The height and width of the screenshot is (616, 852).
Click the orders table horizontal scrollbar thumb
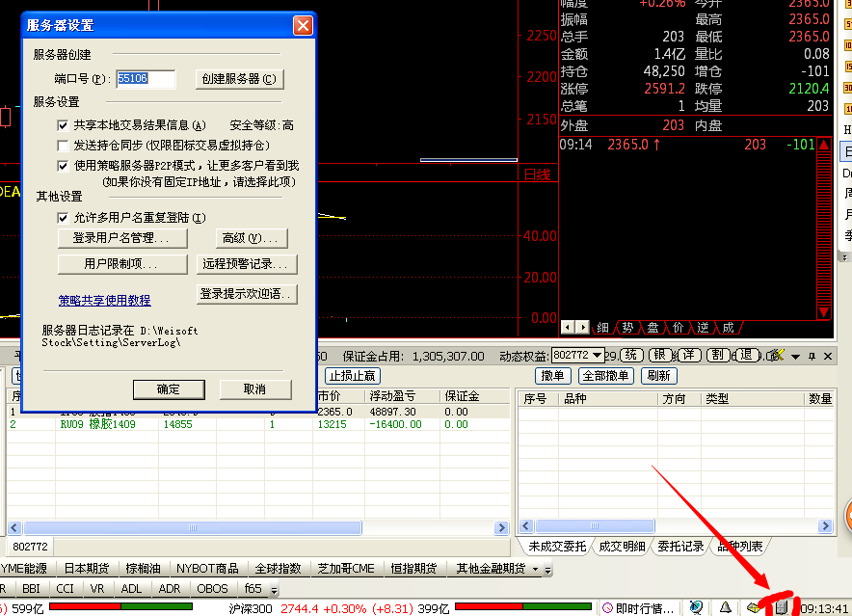click(x=595, y=525)
